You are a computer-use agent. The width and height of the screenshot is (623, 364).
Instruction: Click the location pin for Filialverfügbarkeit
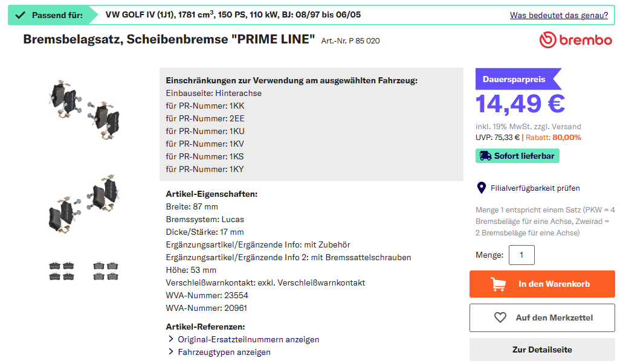click(x=482, y=188)
